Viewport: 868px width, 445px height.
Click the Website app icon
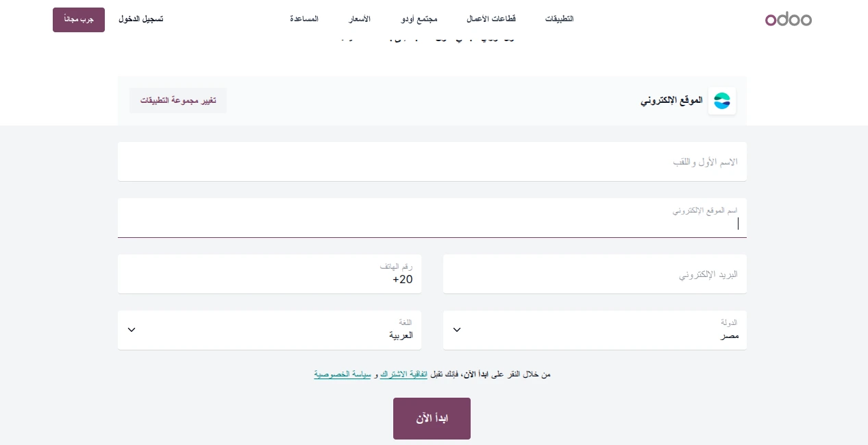pyautogui.click(x=721, y=101)
